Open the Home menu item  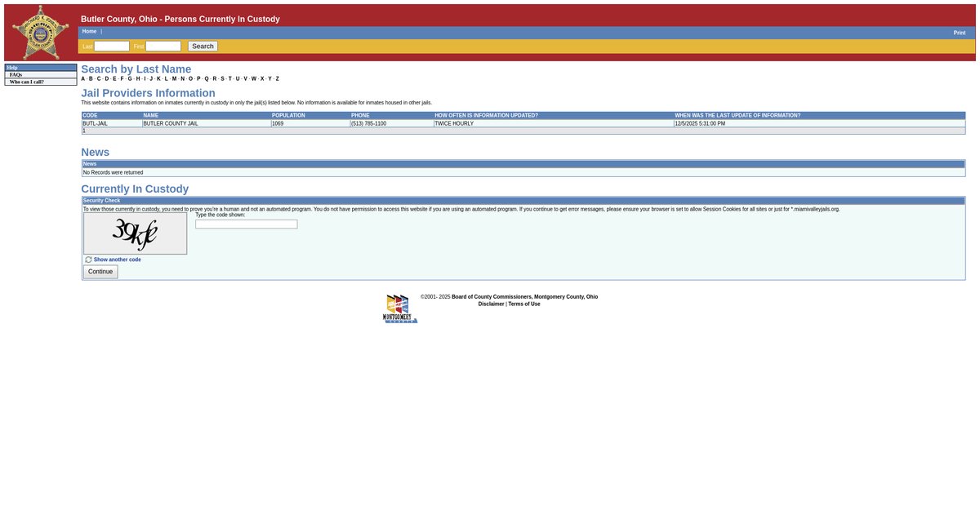[89, 32]
